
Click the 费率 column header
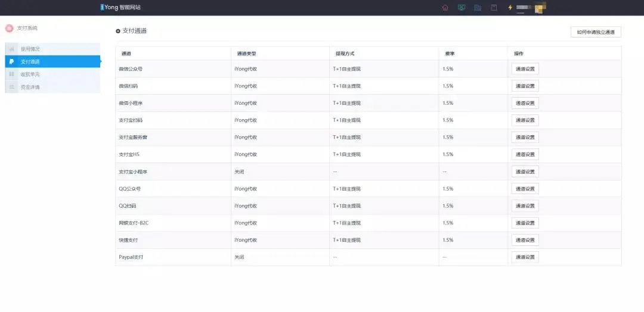point(450,54)
